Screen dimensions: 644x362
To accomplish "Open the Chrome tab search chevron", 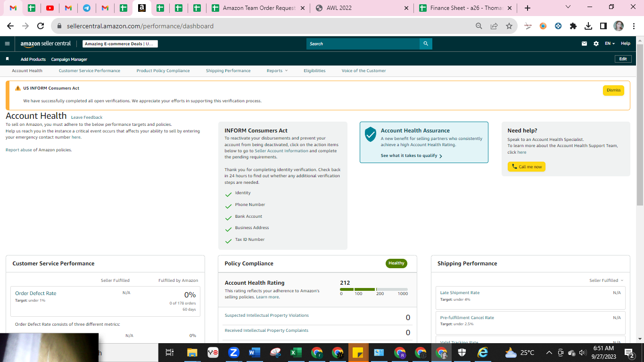I will pyautogui.click(x=568, y=7).
